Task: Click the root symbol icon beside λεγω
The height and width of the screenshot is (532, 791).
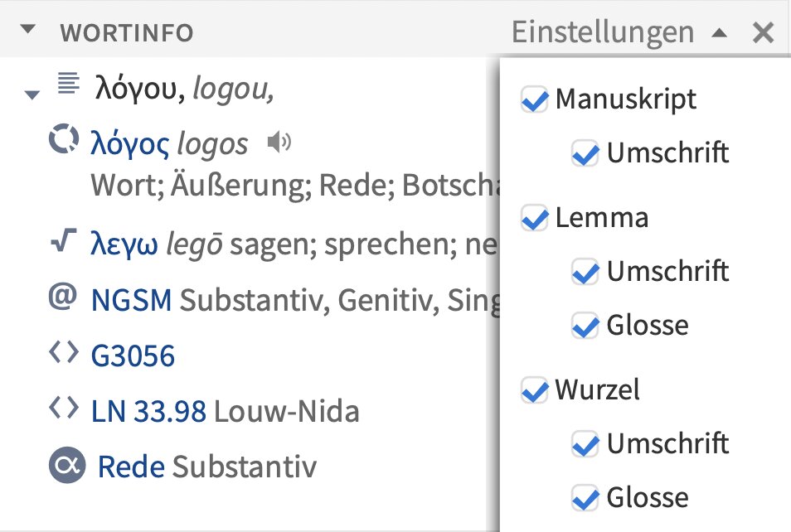Action: [64, 240]
